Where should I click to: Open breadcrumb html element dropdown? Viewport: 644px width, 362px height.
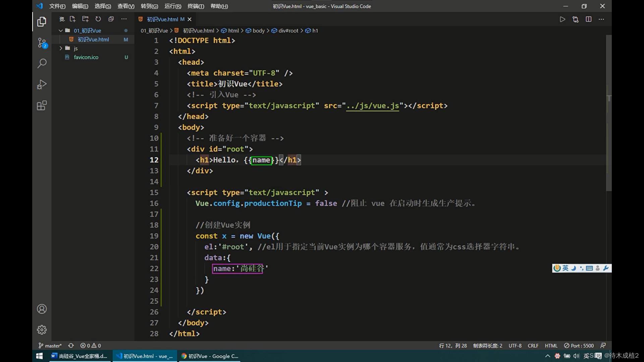click(230, 31)
